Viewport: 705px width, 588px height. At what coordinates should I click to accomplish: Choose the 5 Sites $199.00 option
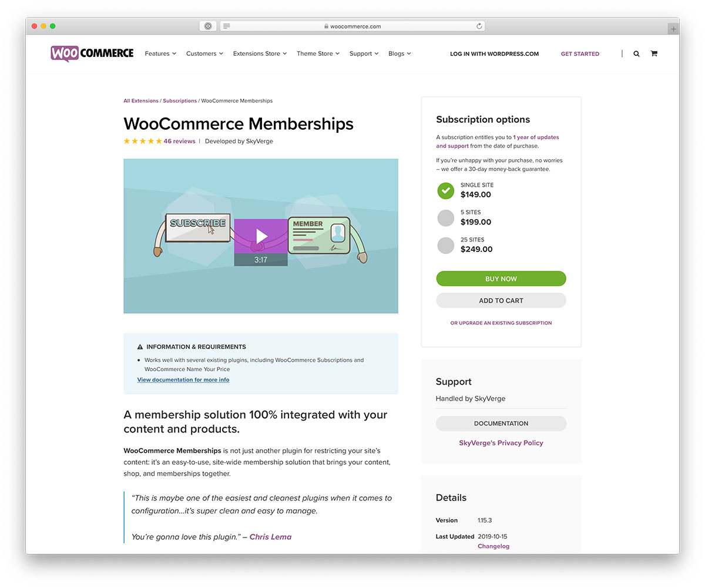(x=446, y=218)
